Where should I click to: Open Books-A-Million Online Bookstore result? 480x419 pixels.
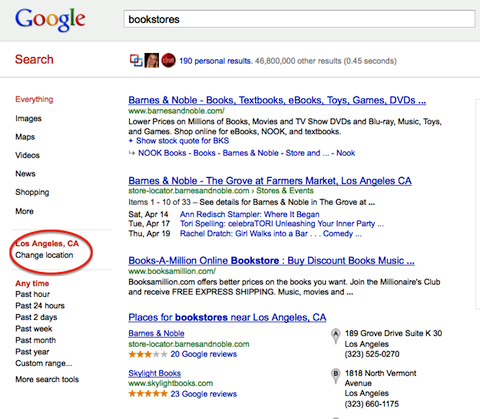click(x=271, y=261)
